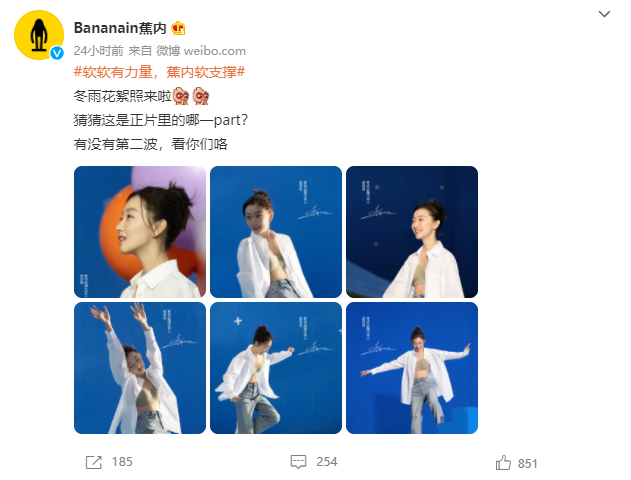This screenshot has width=631, height=480.
Task: Click the first emoji in post text
Action: coord(181,96)
